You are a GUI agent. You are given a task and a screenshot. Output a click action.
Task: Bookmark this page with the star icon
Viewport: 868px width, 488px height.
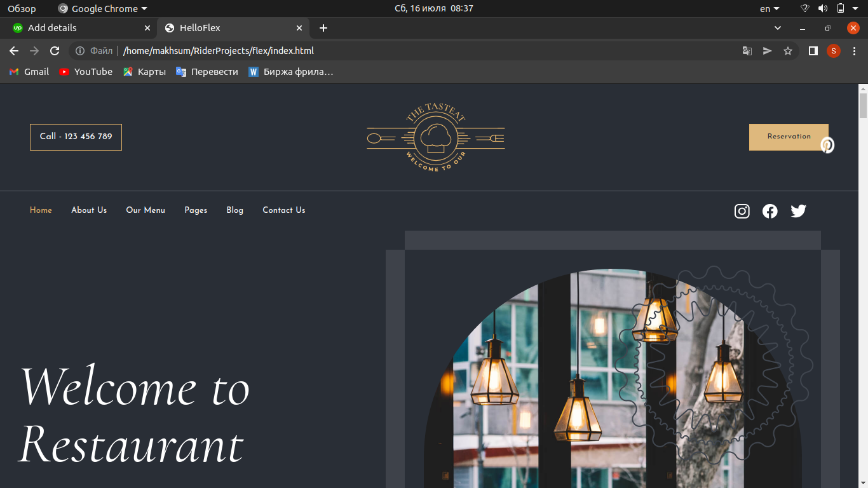tap(788, 51)
